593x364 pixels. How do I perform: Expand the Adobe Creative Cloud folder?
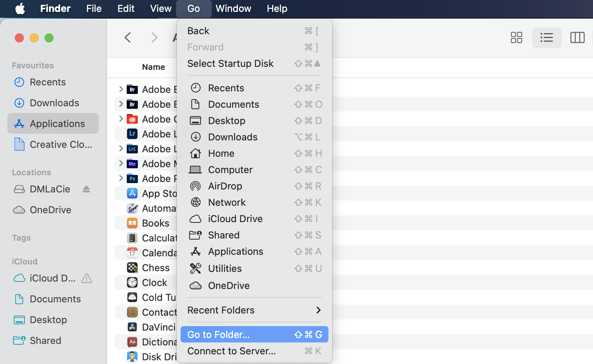121,119
